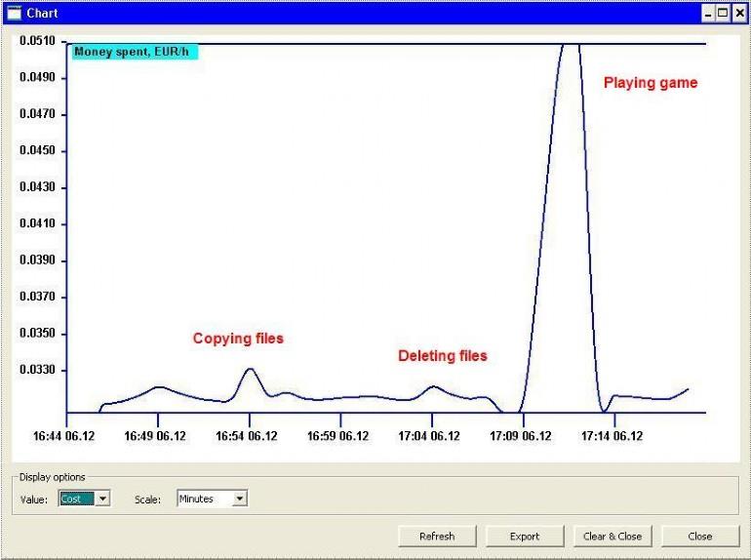Select the Cost text in Value box
The height and width of the screenshot is (560, 751).
[76, 499]
